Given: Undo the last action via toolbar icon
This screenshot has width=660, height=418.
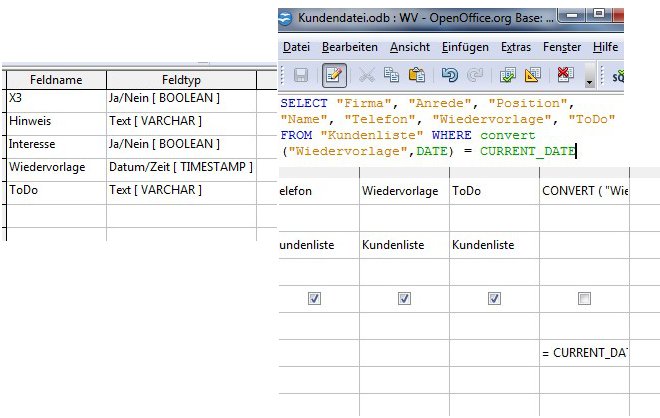Looking at the screenshot, I should click(x=449, y=75).
